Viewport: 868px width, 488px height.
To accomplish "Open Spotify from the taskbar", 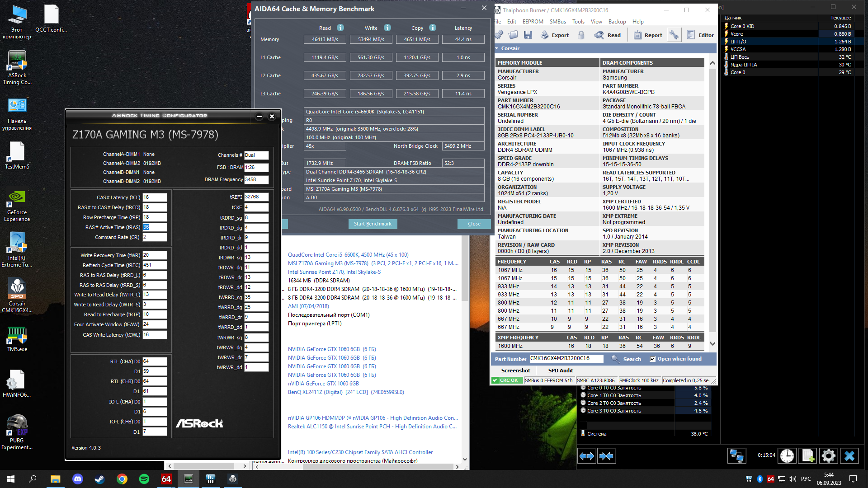I will (144, 479).
